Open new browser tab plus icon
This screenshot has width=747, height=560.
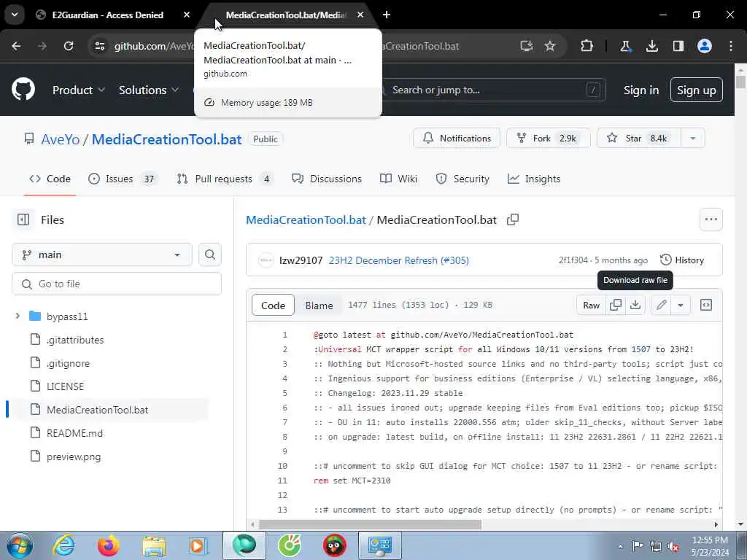[x=387, y=15]
